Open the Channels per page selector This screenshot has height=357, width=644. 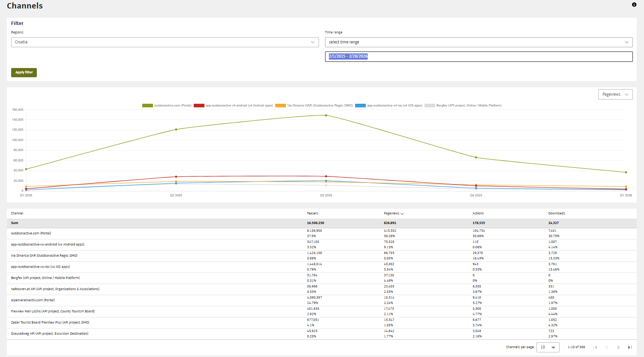coord(548,347)
